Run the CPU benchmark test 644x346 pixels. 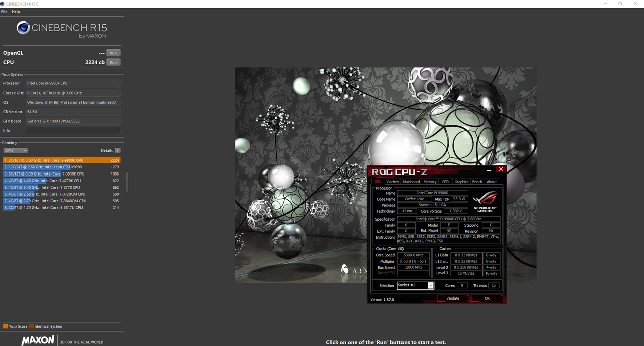[113, 62]
